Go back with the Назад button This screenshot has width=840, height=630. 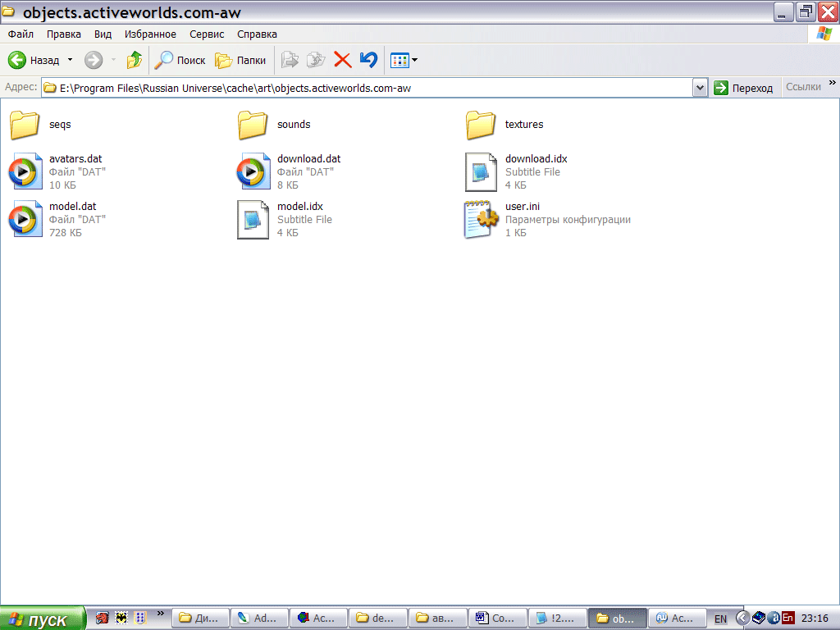[x=33, y=60]
